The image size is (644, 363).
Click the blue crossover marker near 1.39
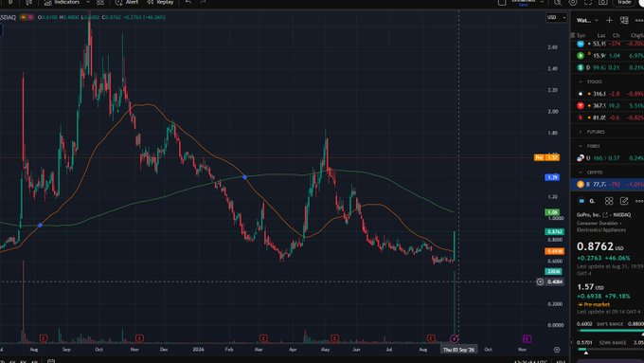(244, 177)
